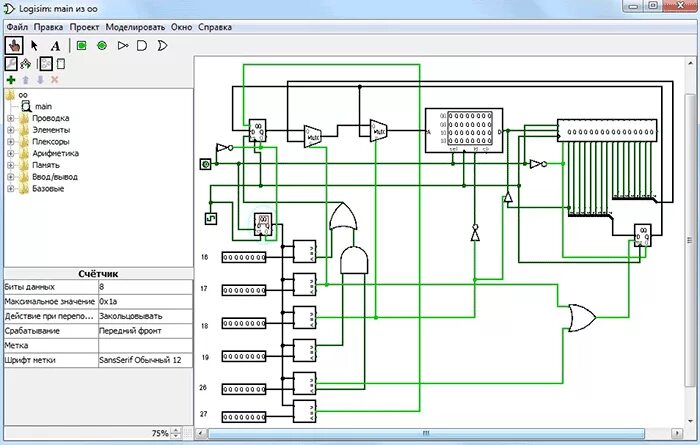
Task: Click the vertical canvas scrollbar thumb
Action: click(x=690, y=240)
